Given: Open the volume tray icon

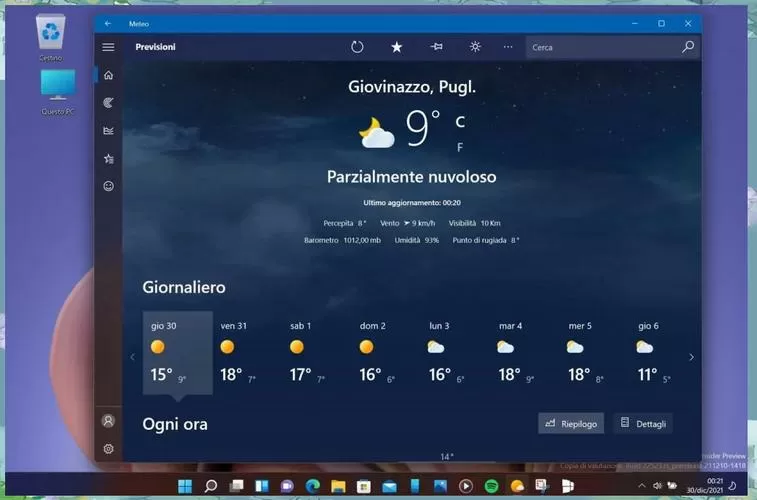Looking at the screenshot, I should point(657,486).
